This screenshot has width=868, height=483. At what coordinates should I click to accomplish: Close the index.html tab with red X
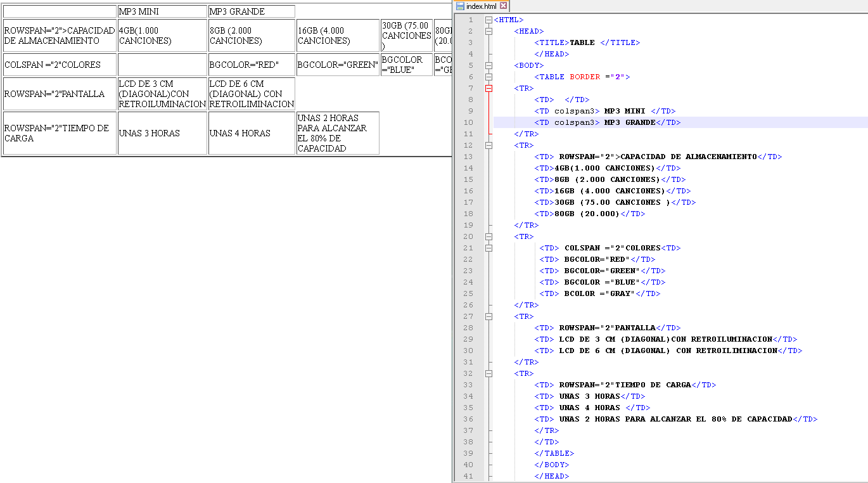click(504, 6)
